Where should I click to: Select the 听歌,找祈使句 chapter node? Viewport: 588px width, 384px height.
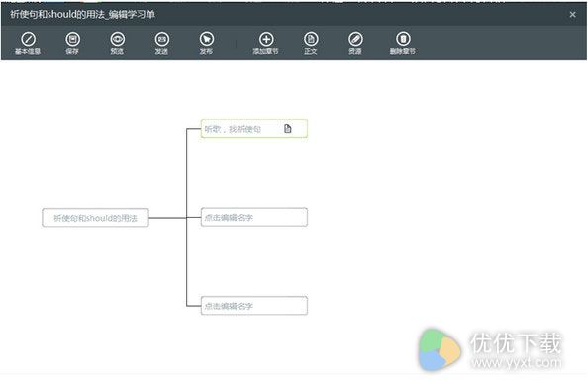pos(254,129)
